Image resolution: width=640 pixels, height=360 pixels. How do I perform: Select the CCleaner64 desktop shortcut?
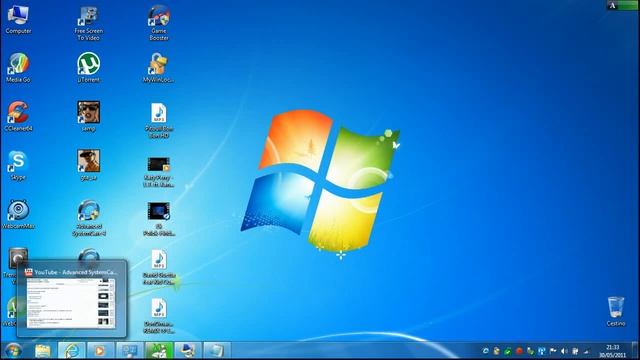pyautogui.click(x=18, y=116)
